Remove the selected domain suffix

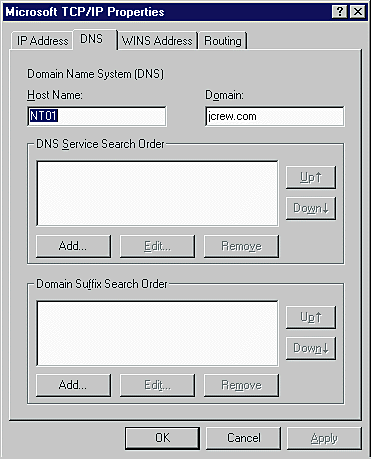241,385
